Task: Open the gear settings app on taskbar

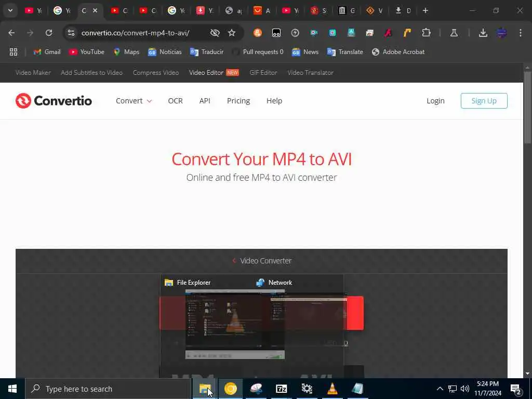Action: point(307,389)
